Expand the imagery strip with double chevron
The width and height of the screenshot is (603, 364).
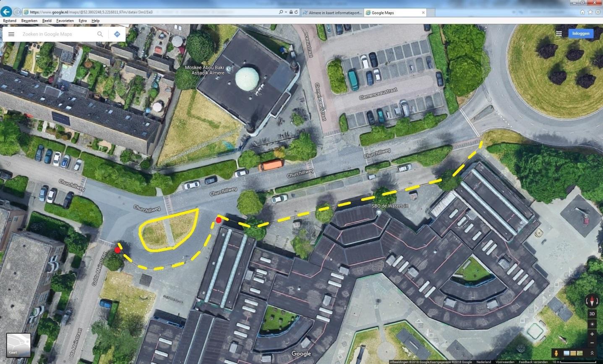[x=592, y=353]
